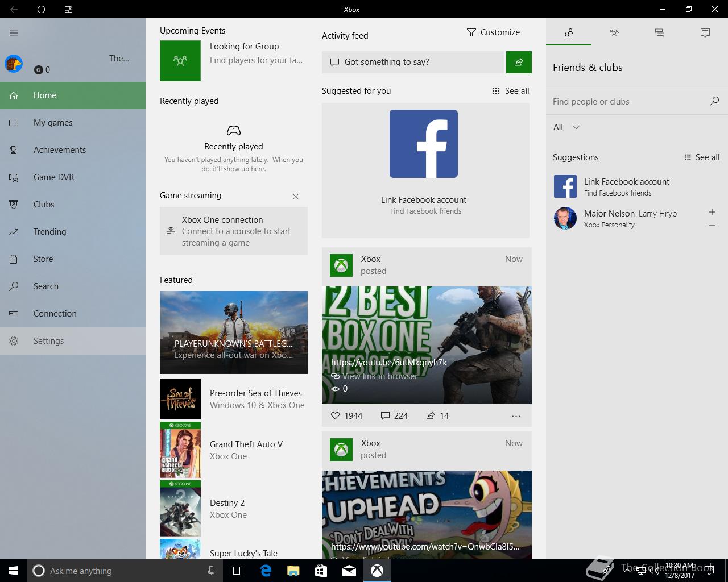
Task: Switch to Activity alerts tab
Action: click(705, 33)
